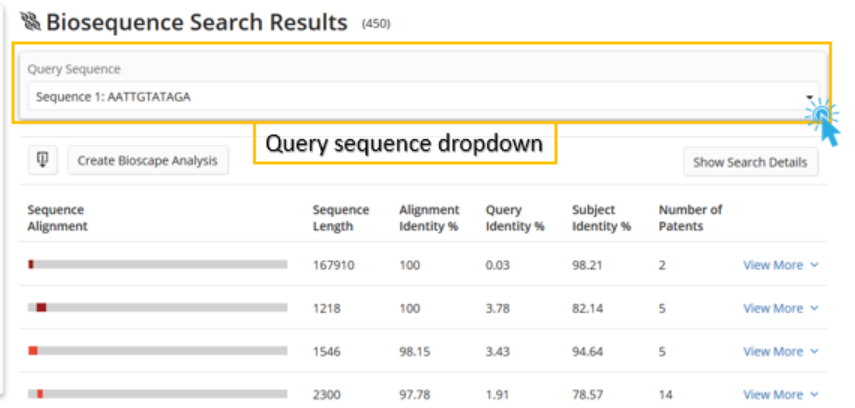This screenshot has height=408, width=855.
Task: Click the Sequence Alignment column header
Action: 57,218
